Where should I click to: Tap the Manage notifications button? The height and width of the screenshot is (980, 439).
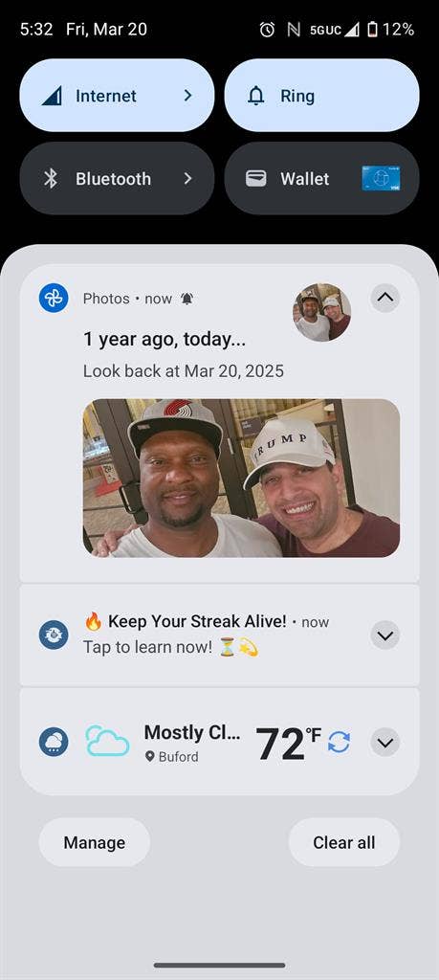[95, 842]
